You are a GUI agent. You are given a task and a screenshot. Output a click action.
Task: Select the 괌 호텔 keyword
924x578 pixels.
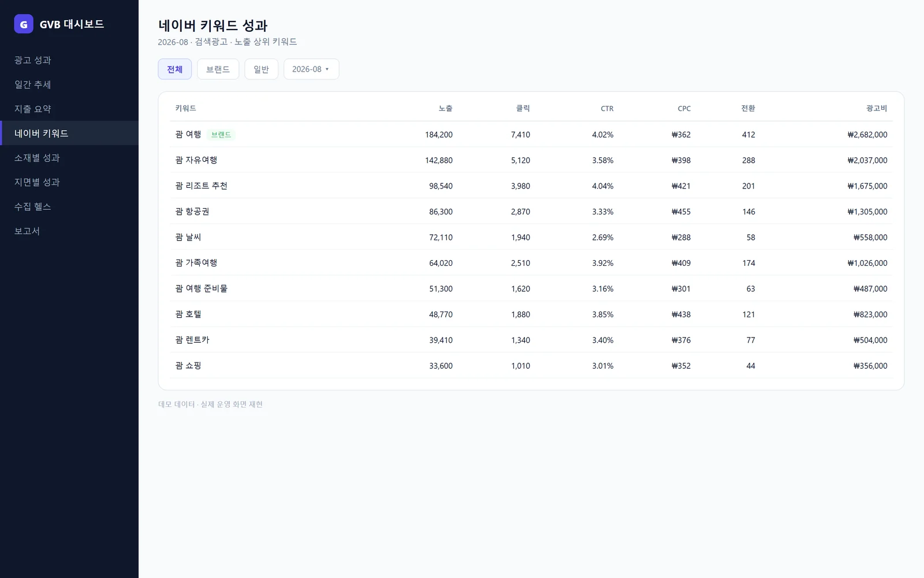[x=188, y=314]
